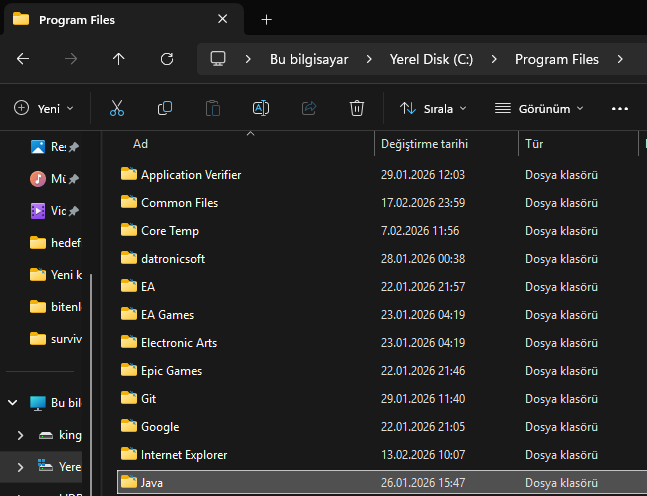The height and width of the screenshot is (496, 647).
Task: Open pinned Resimler in sidebar
Action: pos(55,146)
